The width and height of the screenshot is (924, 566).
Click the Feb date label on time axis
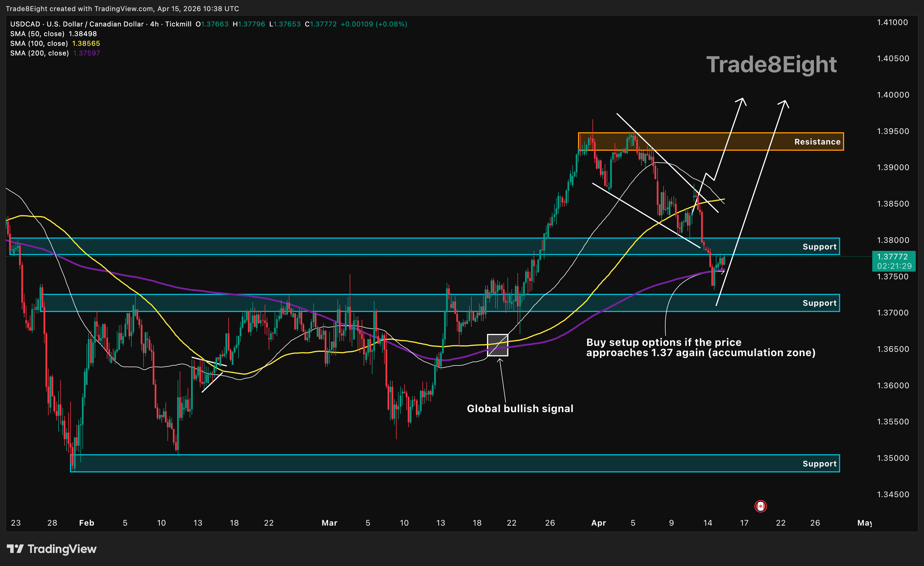point(87,523)
